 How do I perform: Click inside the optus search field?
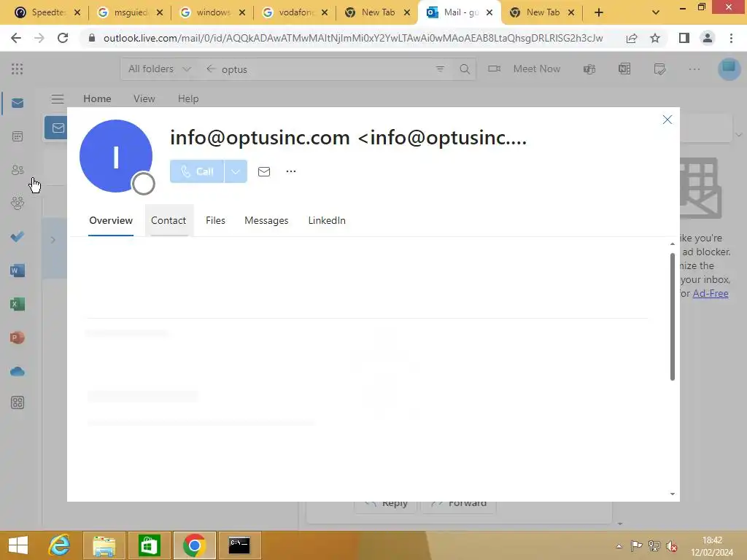[x=324, y=69]
